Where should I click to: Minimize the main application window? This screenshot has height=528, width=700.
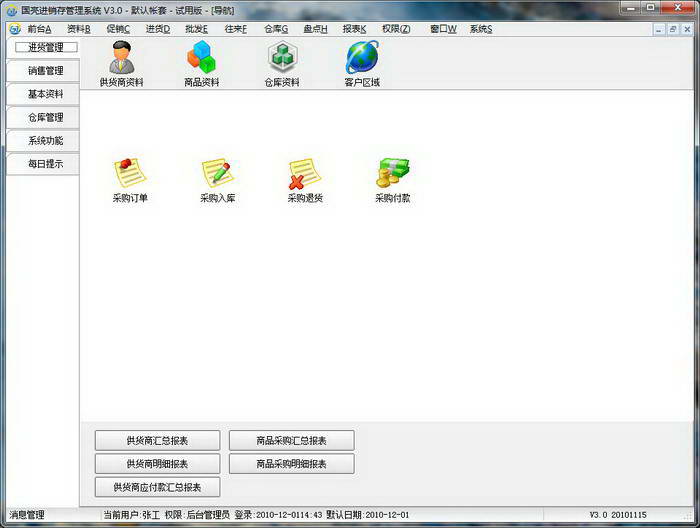(x=631, y=8)
